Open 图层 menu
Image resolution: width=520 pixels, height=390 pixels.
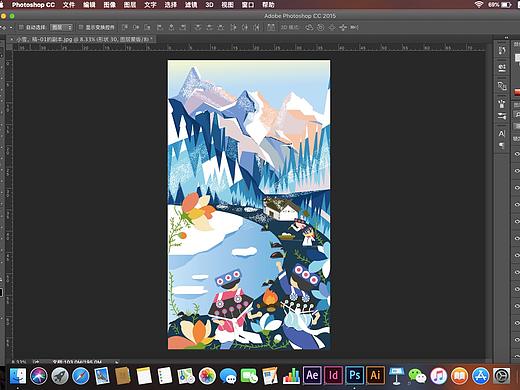click(x=130, y=5)
